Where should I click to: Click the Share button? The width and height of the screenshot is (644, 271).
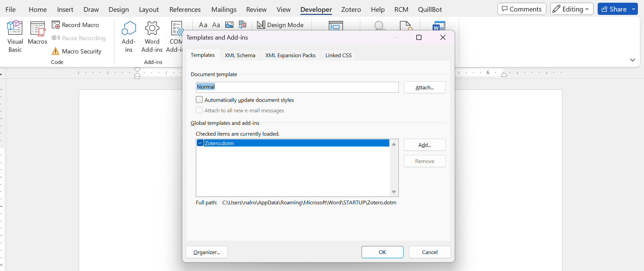point(614,9)
